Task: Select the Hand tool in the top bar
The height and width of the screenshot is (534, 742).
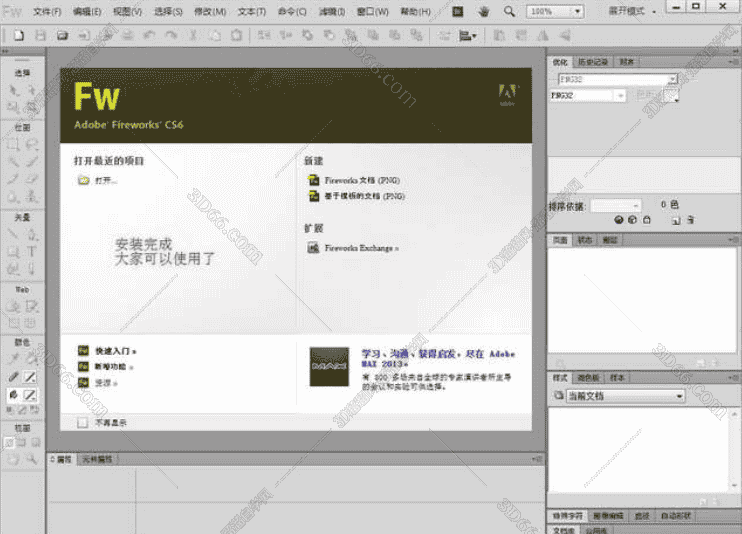Action: click(x=484, y=11)
